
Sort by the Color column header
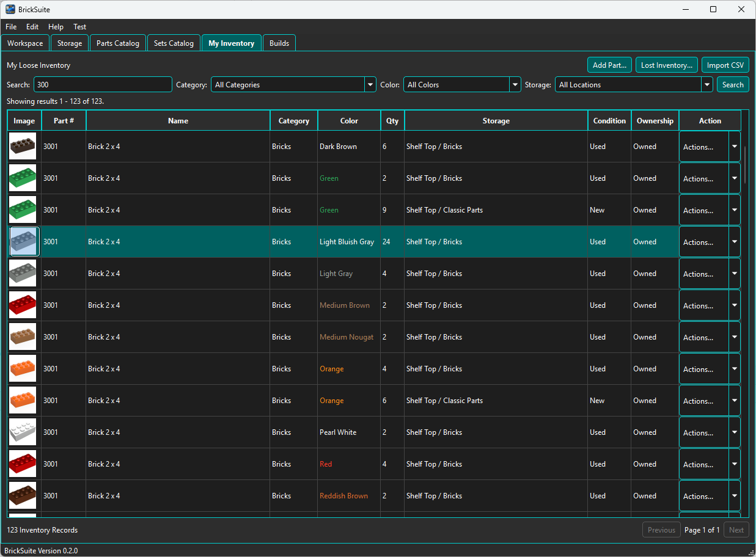coord(349,121)
